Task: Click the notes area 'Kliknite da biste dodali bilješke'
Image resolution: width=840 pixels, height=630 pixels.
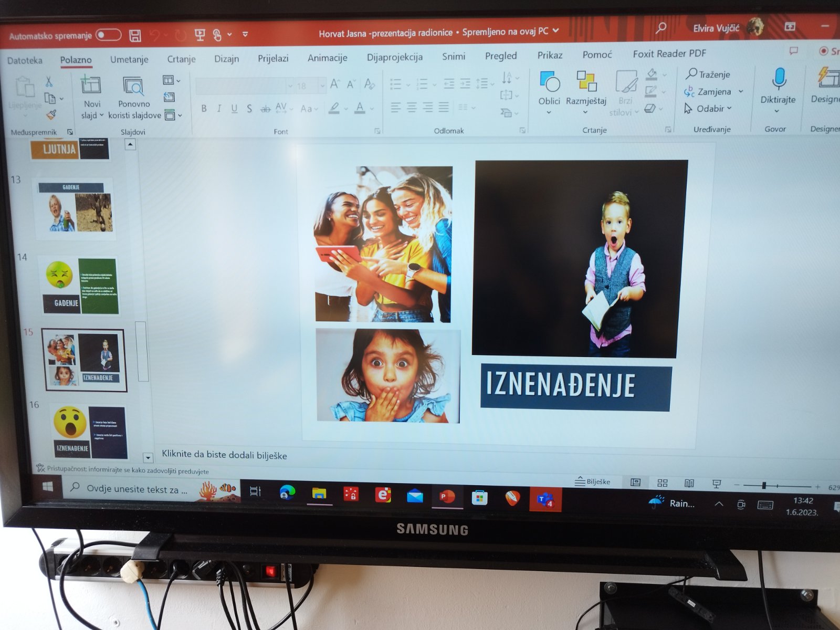Action: [224, 455]
